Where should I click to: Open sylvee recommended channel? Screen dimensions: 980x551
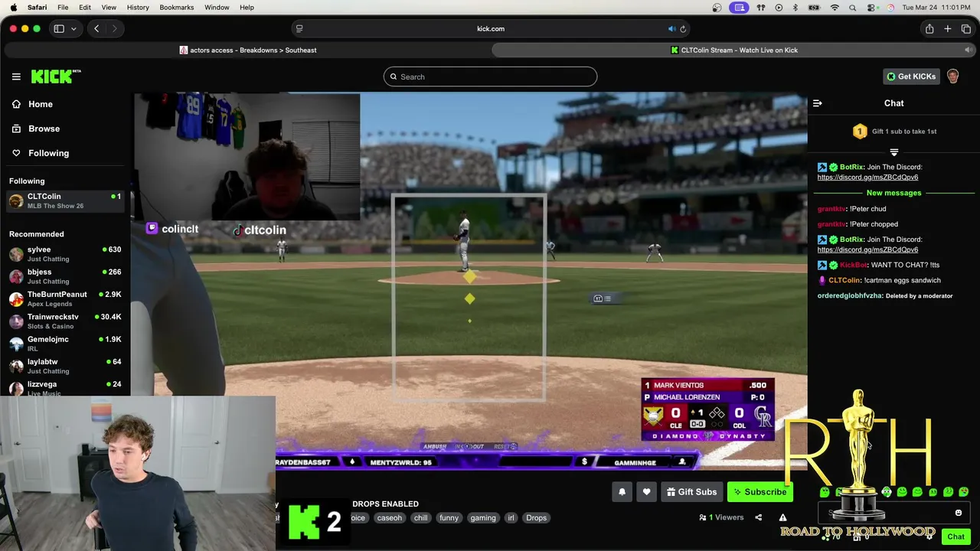click(x=65, y=254)
